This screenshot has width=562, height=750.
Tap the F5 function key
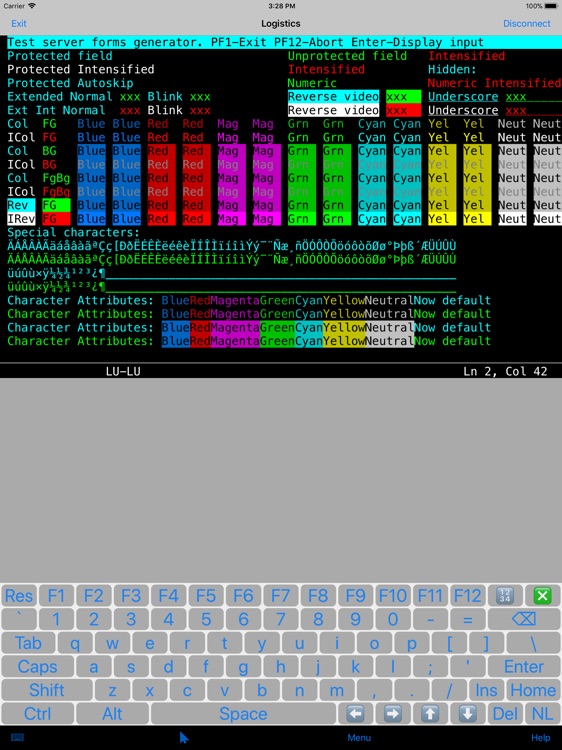click(x=206, y=596)
